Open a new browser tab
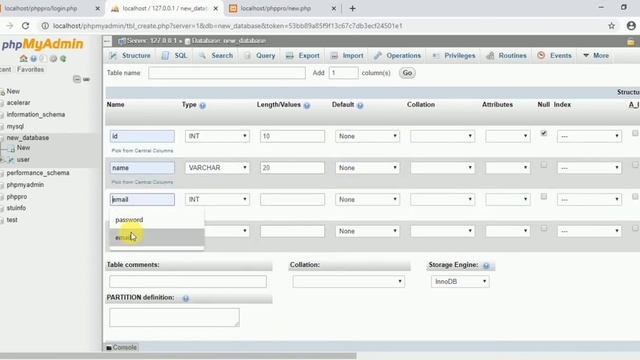Image resolution: width=640 pixels, height=360 pixels. pyautogui.click(x=352, y=8)
